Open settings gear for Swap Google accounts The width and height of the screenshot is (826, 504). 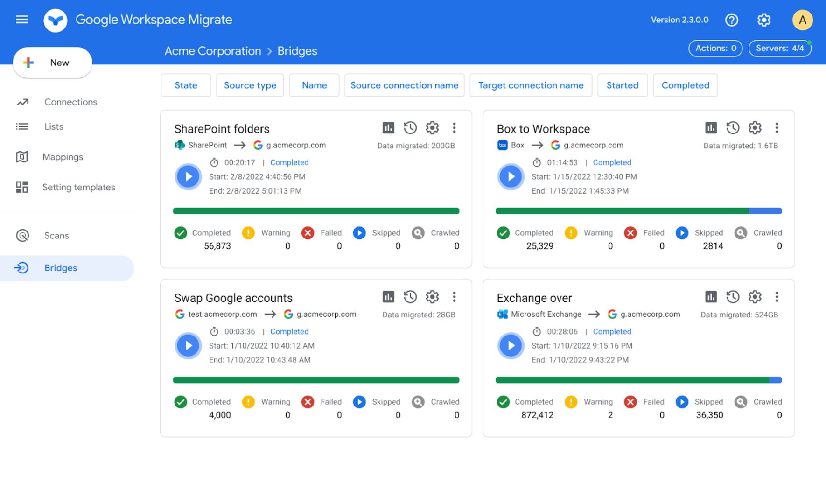point(432,297)
